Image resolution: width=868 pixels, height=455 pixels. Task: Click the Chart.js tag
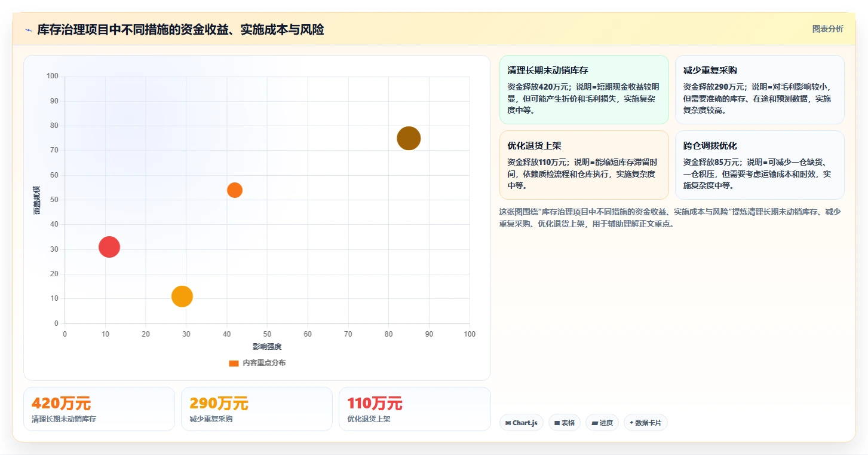click(521, 423)
